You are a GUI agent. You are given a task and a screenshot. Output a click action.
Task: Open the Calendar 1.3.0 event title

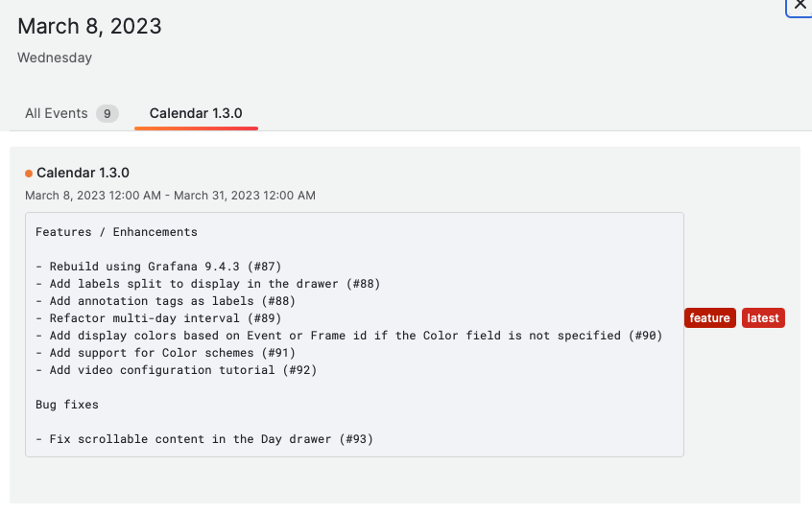[83, 173]
